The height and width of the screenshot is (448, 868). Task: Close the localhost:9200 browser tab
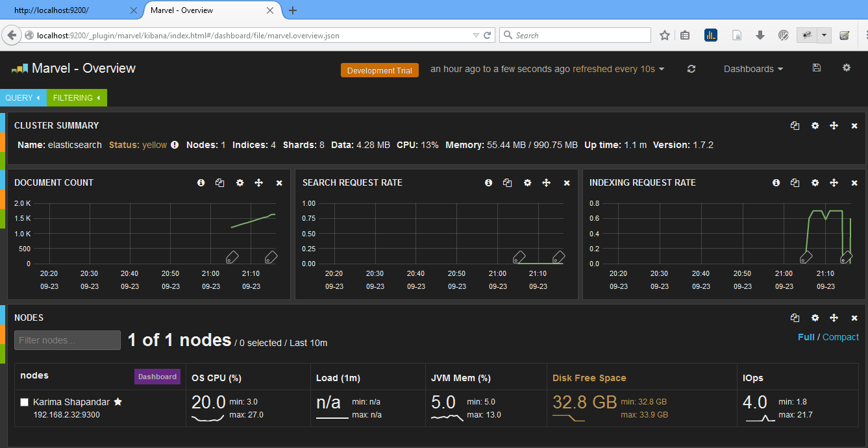pos(134,10)
